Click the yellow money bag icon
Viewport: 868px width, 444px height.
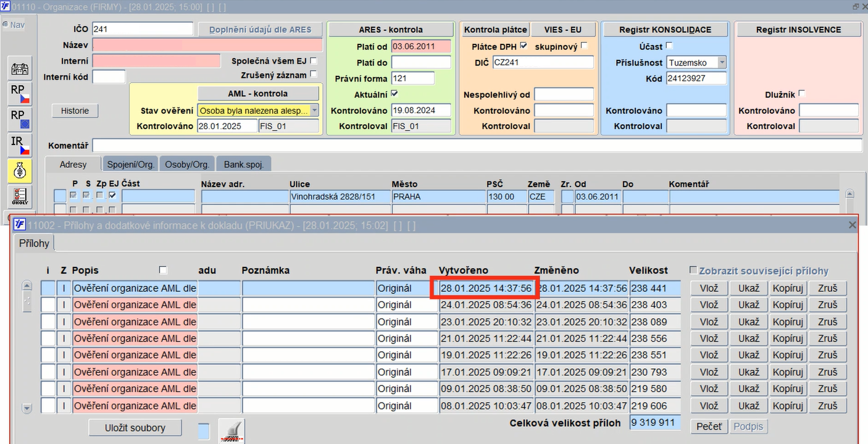(20, 171)
